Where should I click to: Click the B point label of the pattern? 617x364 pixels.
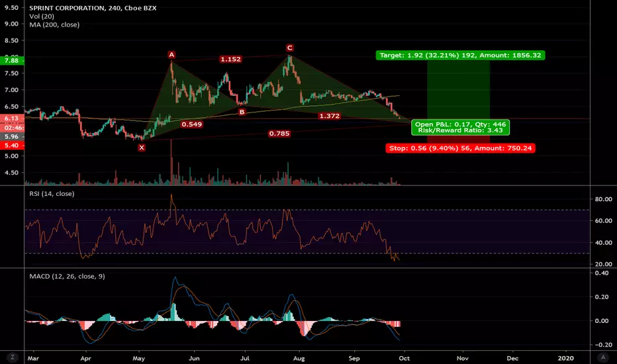242,112
